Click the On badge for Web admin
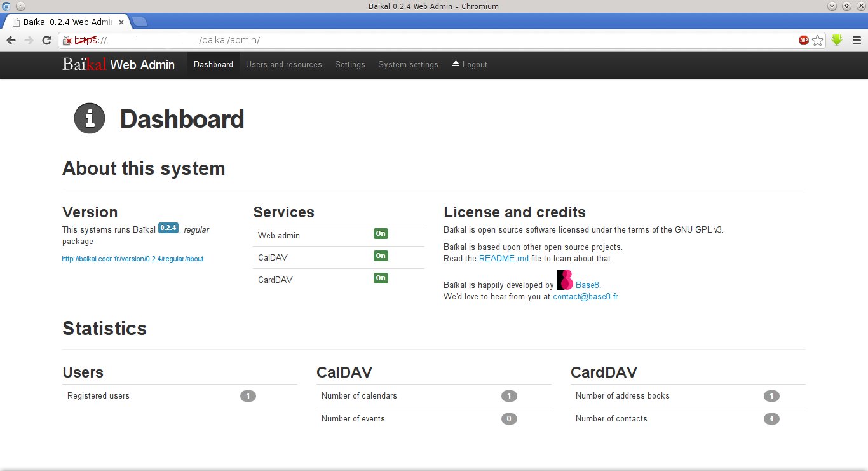The image size is (868, 471). point(381,233)
